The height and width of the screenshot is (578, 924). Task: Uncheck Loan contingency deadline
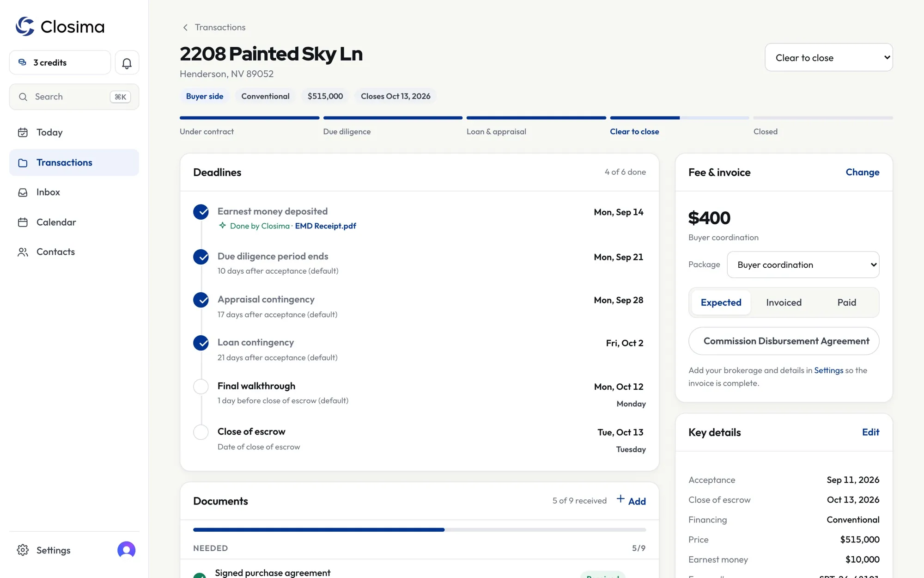coord(201,343)
